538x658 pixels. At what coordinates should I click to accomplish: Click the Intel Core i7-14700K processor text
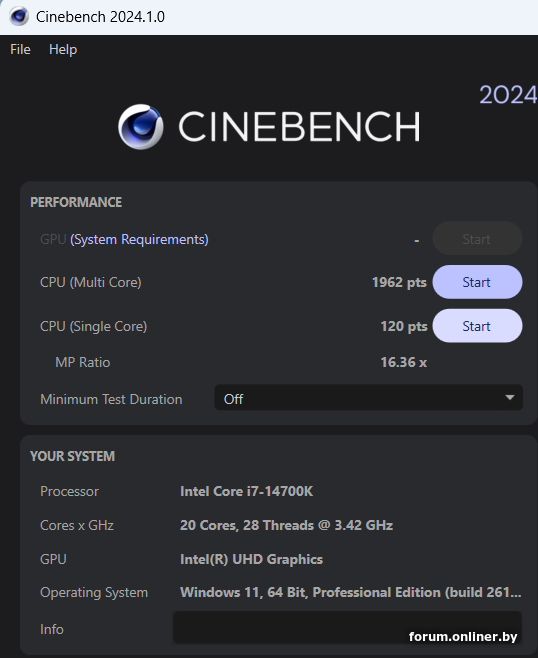tap(246, 491)
